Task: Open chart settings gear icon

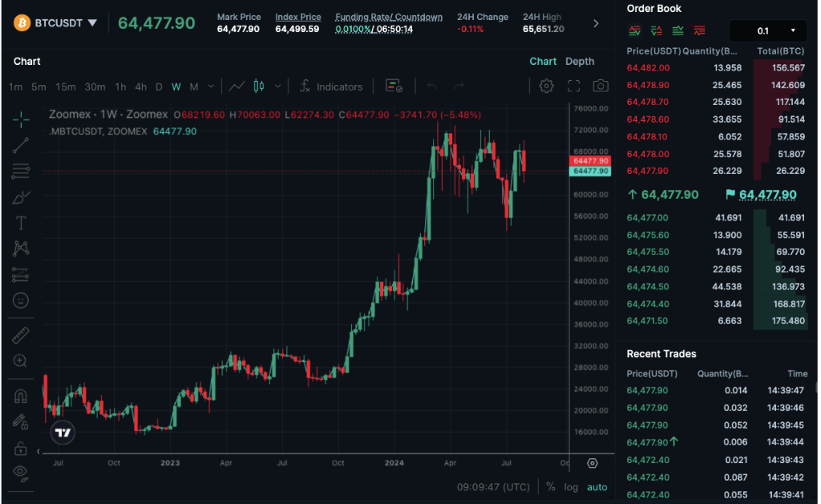Action: (x=546, y=87)
